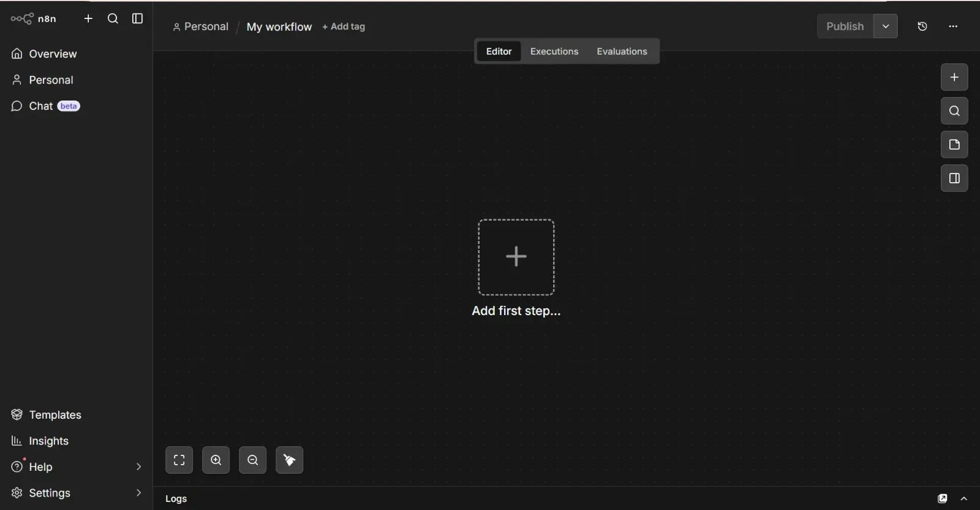Expand the Help submenu
980x510 pixels.
click(x=138, y=467)
